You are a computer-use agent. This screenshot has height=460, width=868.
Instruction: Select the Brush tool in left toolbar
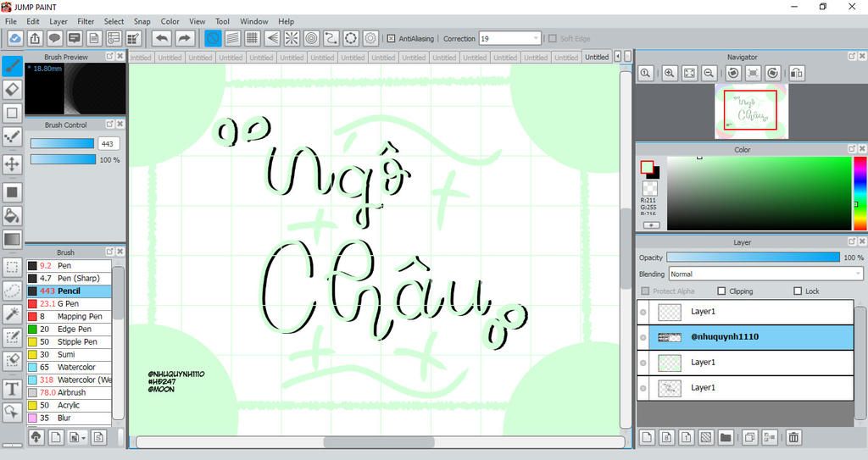(x=12, y=66)
